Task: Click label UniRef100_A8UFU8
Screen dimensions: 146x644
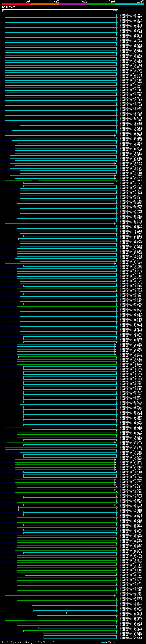Action: tap(131, 429)
